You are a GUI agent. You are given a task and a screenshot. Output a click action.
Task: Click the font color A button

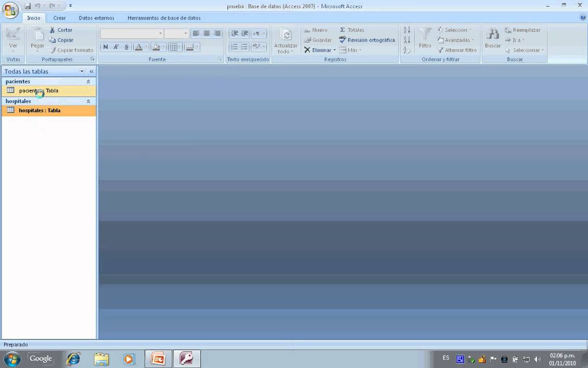pyautogui.click(x=138, y=47)
